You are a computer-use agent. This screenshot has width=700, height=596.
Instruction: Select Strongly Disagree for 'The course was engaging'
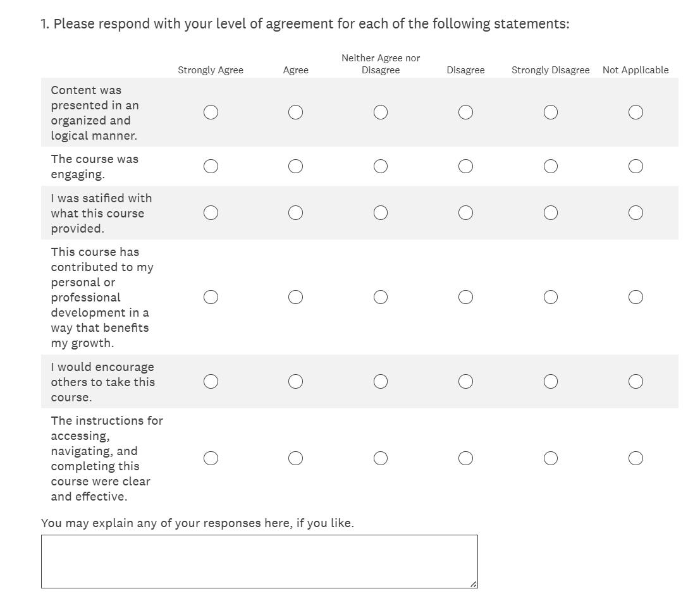click(x=551, y=166)
